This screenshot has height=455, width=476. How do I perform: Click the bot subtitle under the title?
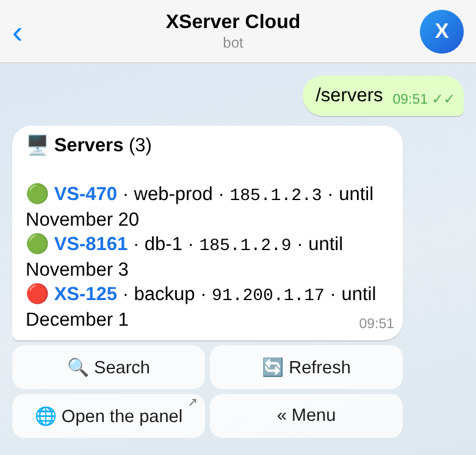point(233,43)
